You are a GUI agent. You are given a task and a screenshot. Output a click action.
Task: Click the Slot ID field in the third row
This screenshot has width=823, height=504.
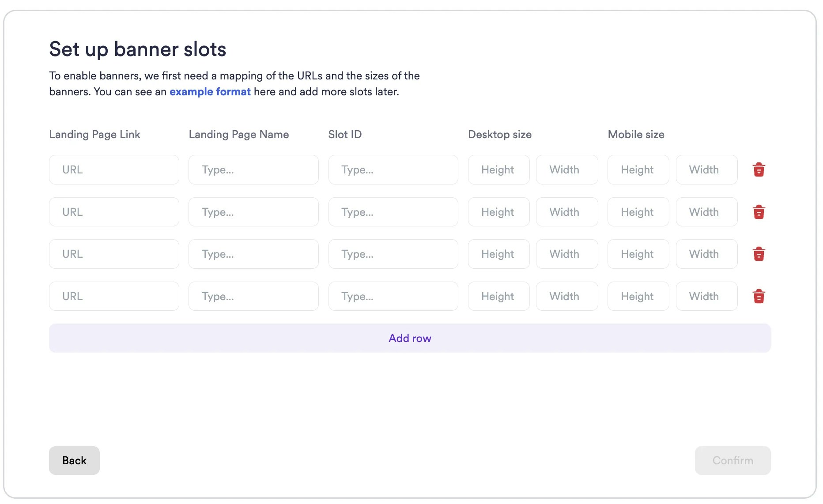(x=393, y=254)
